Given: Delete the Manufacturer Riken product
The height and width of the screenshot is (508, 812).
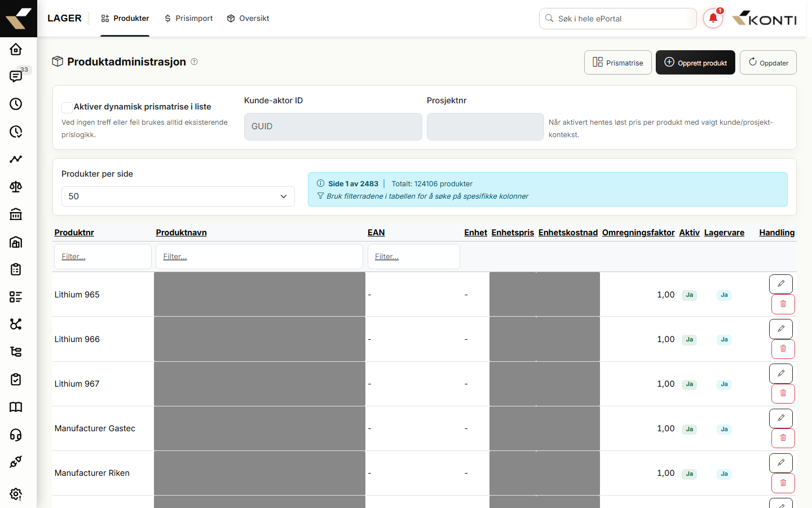Looking at the screenshot, I should (783, 483).
